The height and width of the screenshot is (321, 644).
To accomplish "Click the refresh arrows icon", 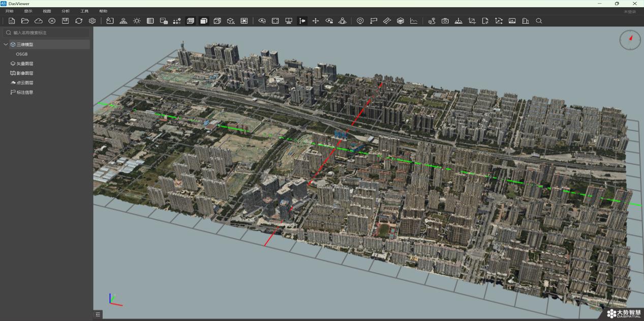I will click(79, 21).
